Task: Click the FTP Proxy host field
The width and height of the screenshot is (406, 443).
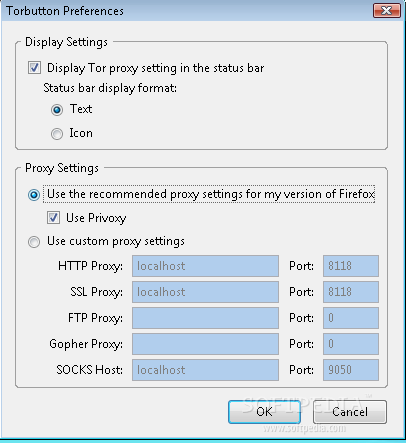Action: 205,318
